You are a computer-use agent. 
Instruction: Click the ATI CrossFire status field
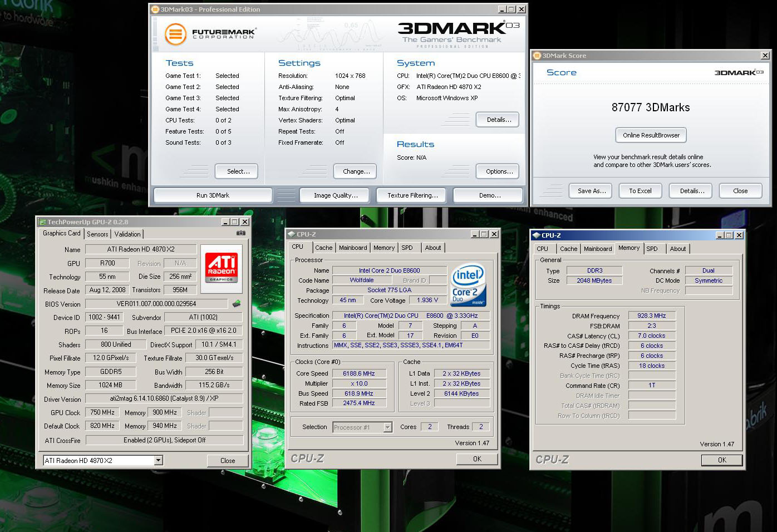[x=164, y=440]
